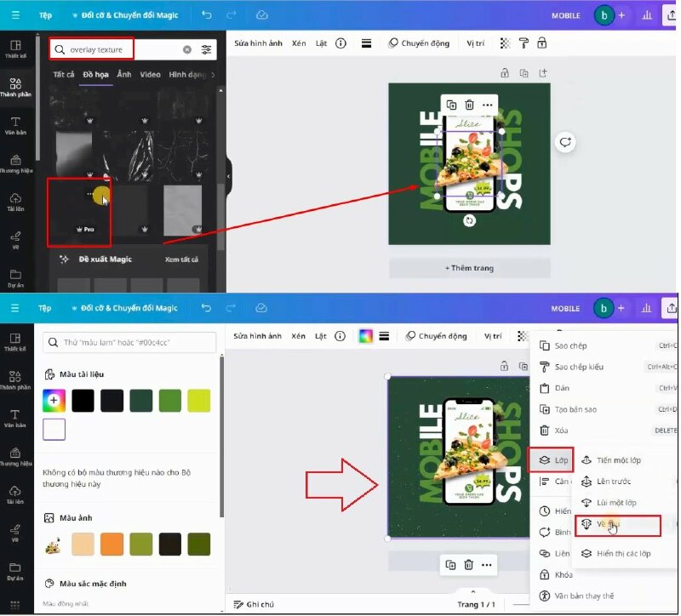Screen dimensions: 681x616
Task: Select the paint-roller copy style icon
Action: coord(523,43)
